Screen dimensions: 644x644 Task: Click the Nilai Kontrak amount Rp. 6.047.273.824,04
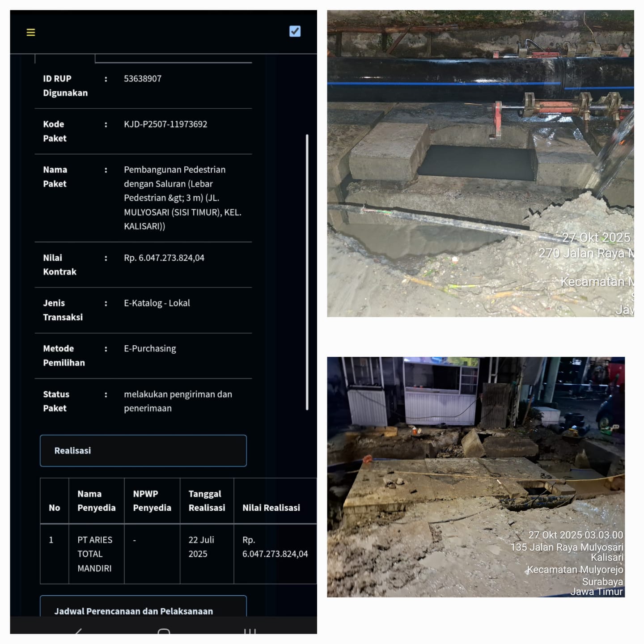pos(164,258)
